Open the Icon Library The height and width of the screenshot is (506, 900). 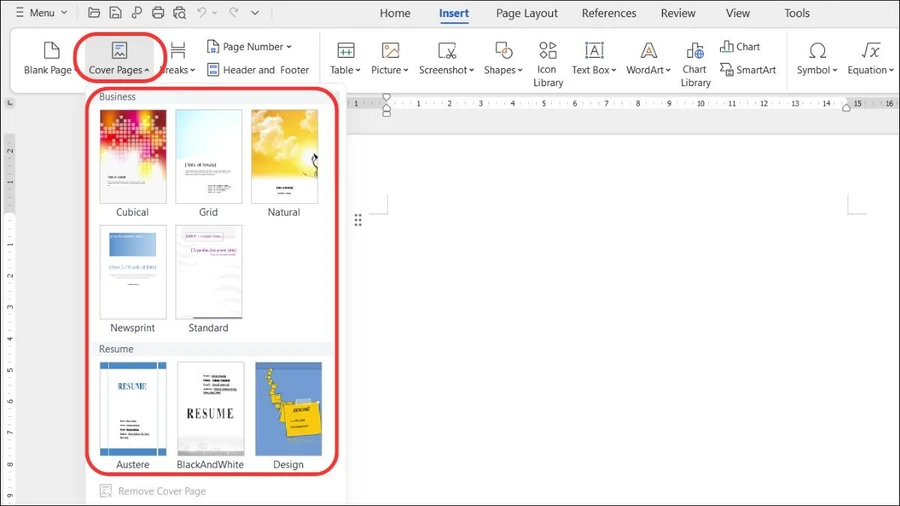548,64
